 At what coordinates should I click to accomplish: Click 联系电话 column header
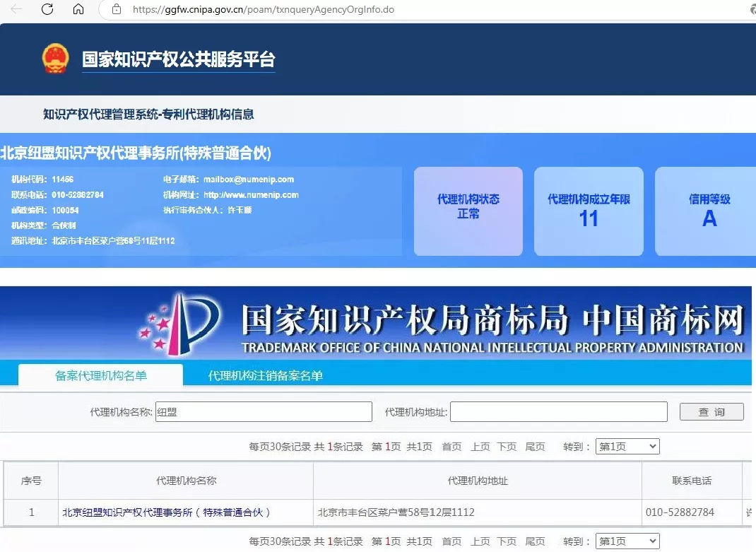coord(692,481)
